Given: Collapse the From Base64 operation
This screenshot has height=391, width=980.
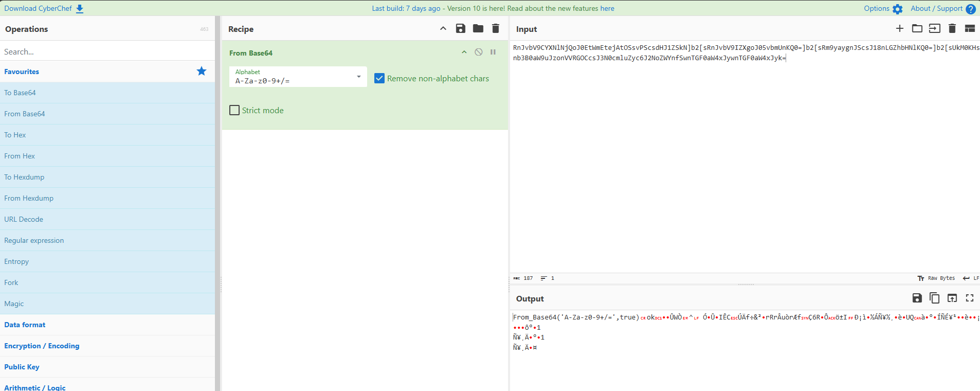Looking at the screenshot, I should [464, 52].
